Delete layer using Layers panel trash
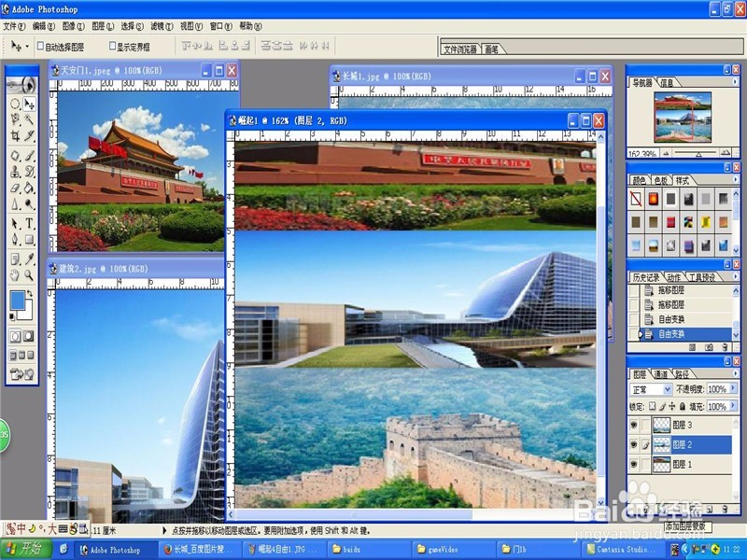Viewport: 747px width, 560px height. pos(726,509)
